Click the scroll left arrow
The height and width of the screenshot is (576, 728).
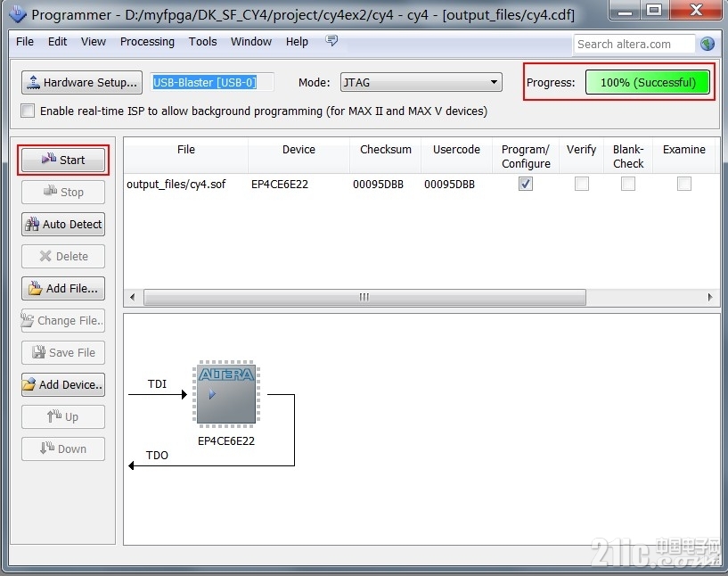coord(132,297)
